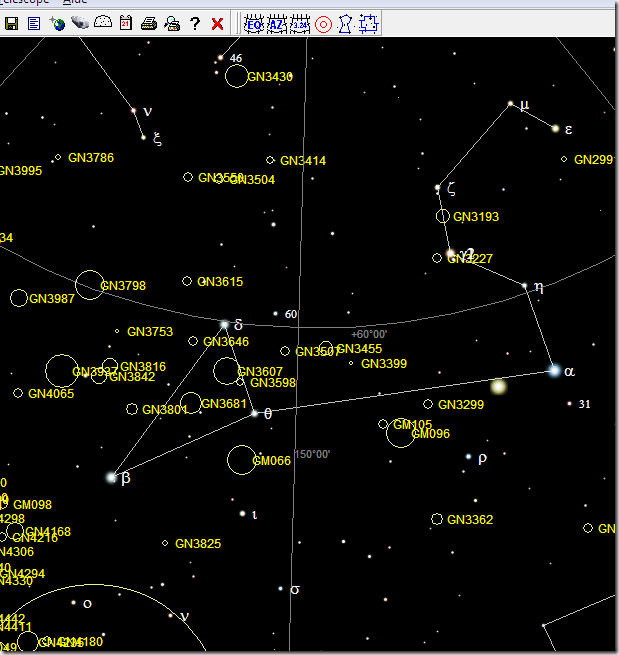Click the star labeled μ
Image resolution: width=619 pixels, height=655 pixels.
510,103
